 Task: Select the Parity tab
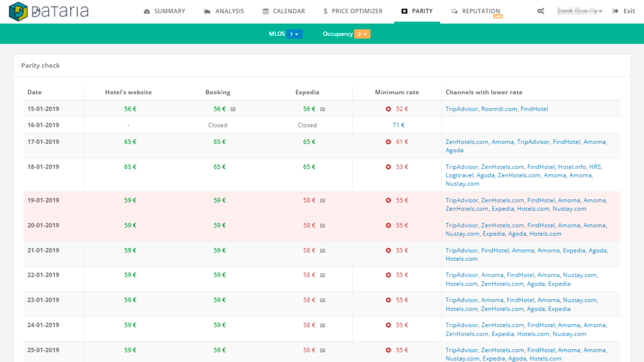(417, 11)
